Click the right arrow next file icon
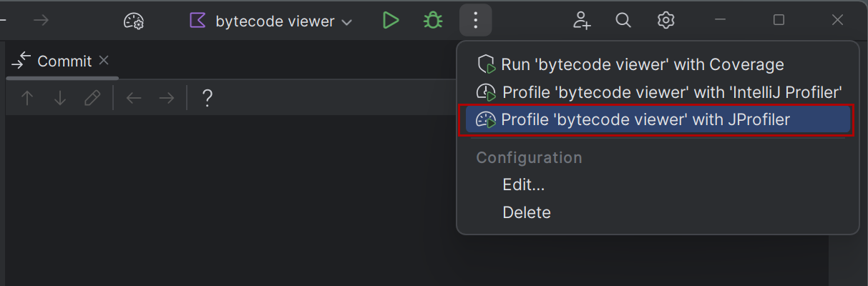868x286 pixels. click(x=167, y=98)
